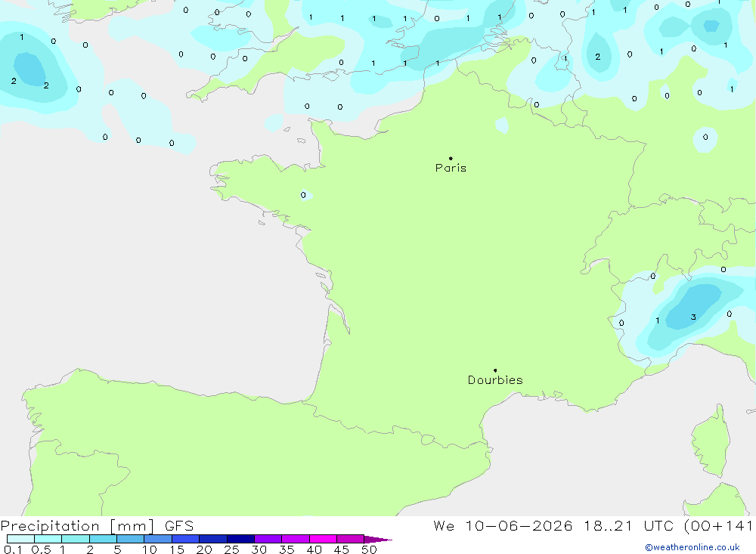Click the 'Precipitation [mm]' title text

tap(77, 526)
